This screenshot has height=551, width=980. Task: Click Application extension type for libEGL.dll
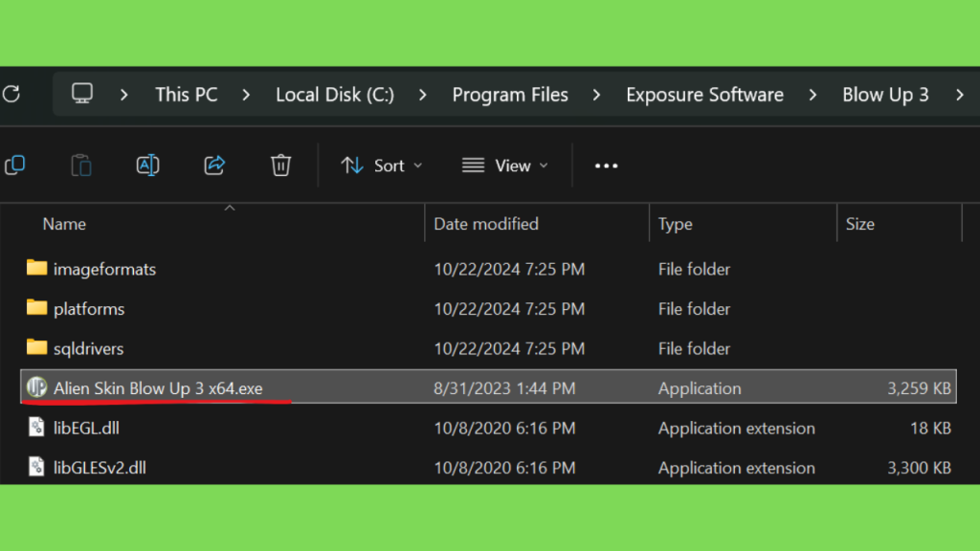point(736,429)
